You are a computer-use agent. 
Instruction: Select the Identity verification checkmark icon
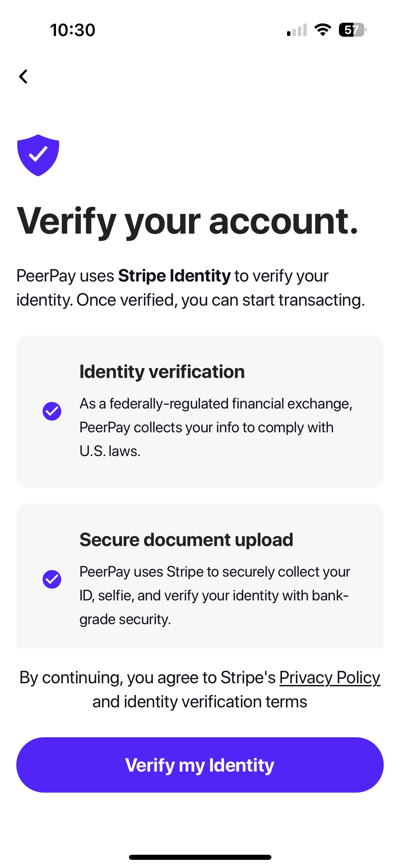(52, 411)
